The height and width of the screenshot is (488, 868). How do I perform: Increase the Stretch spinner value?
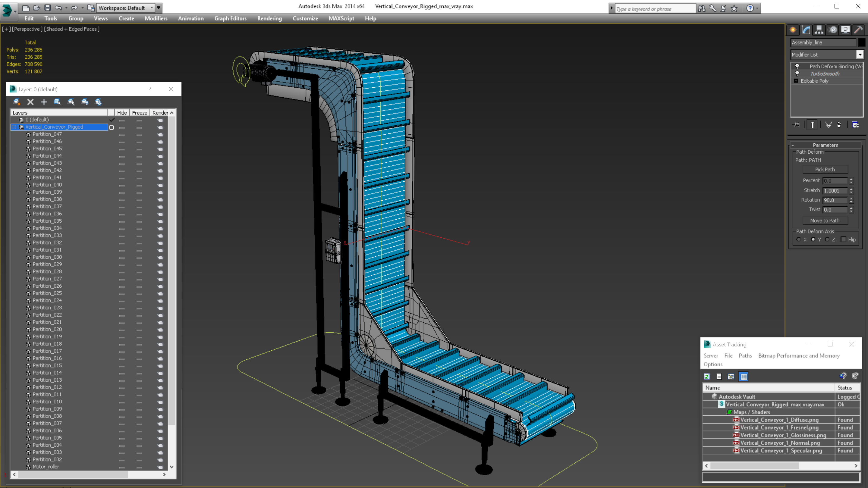pyautogui.click(x=851, y=189)
